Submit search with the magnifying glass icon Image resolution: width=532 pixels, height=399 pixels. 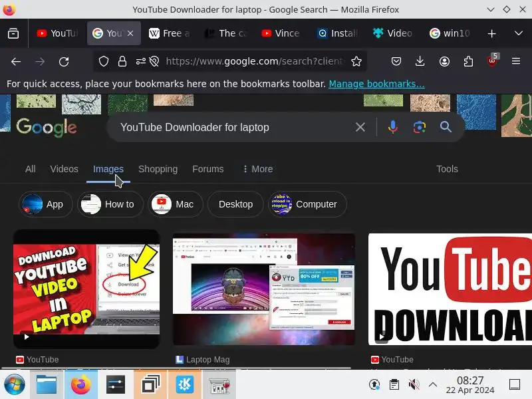pos(446,127)
